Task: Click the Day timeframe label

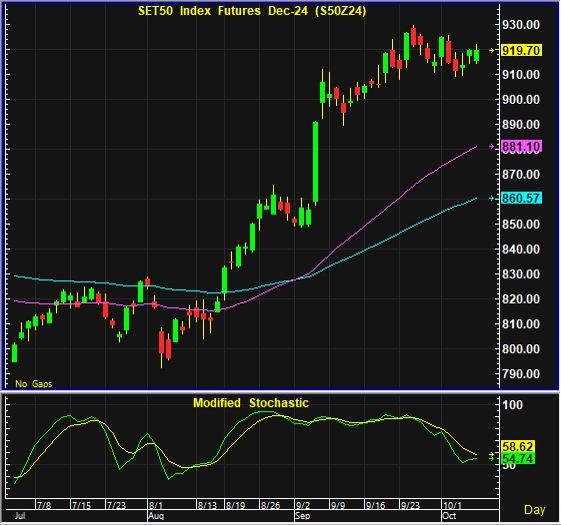Action: (535, 510)
